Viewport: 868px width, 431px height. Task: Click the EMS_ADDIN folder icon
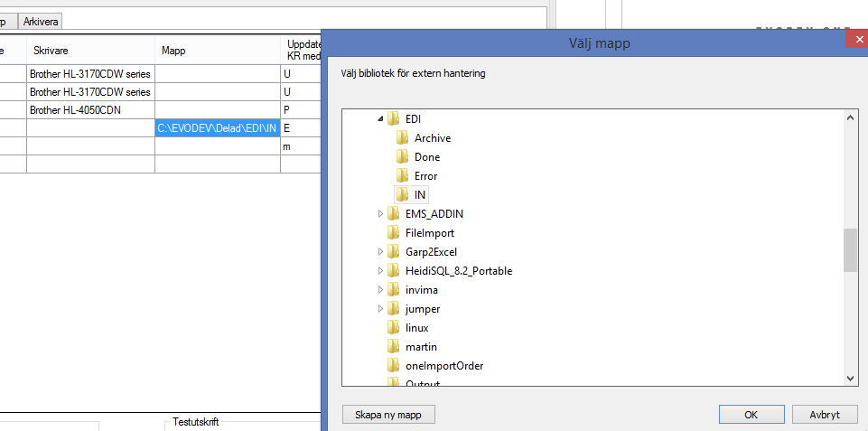(393, 213)
